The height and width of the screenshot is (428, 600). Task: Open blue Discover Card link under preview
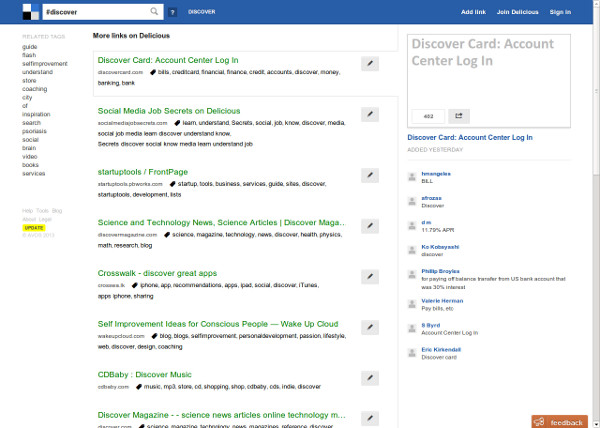coord(470,137)
